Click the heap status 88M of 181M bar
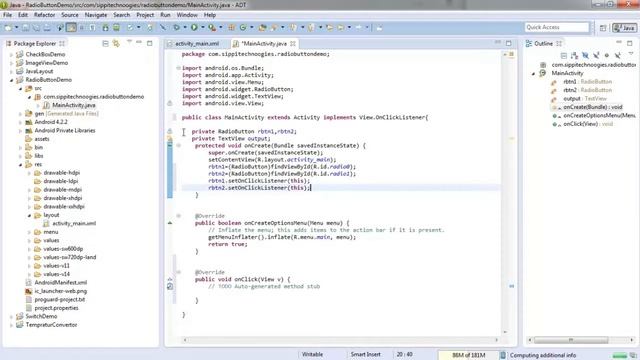Viewport: 640px width, 360px height. pos(468,355)
